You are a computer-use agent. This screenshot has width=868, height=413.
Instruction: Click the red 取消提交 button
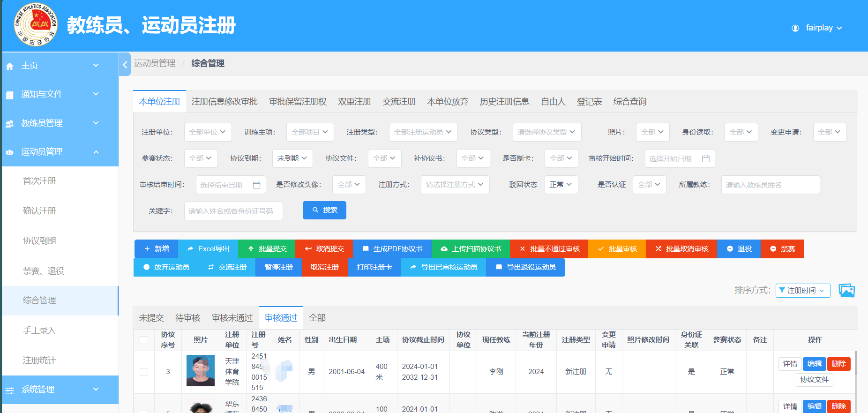(324, 249)
